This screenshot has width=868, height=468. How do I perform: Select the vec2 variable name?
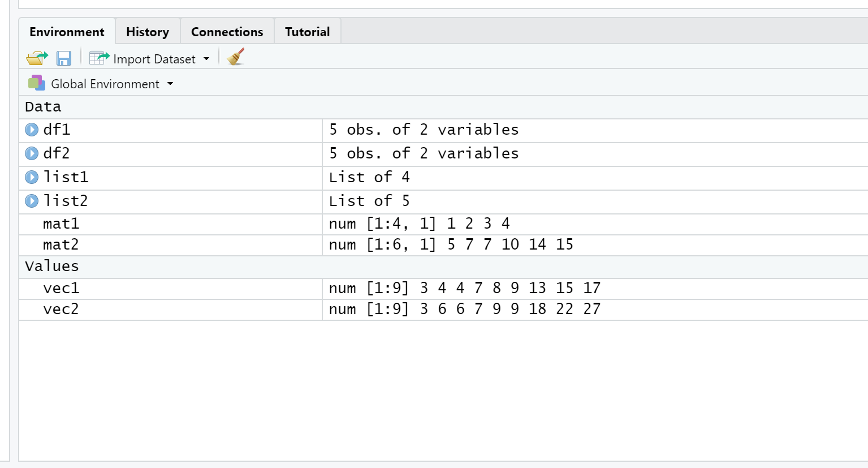(x=61, y=310)
